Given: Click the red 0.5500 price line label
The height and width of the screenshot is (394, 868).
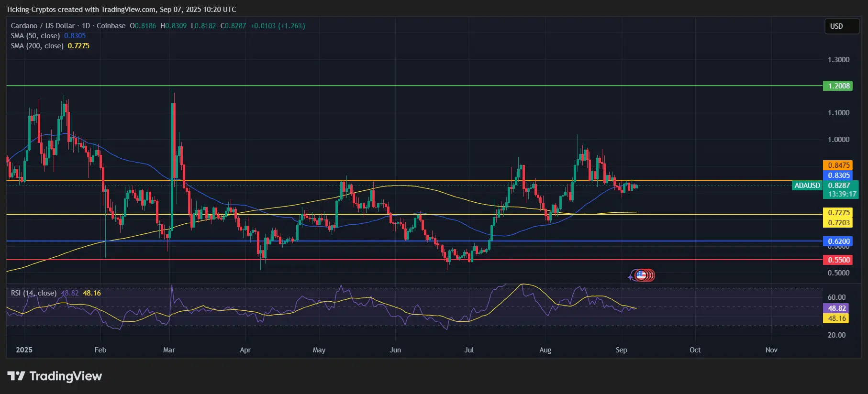Looking at the screenshot, I should 837,260.
